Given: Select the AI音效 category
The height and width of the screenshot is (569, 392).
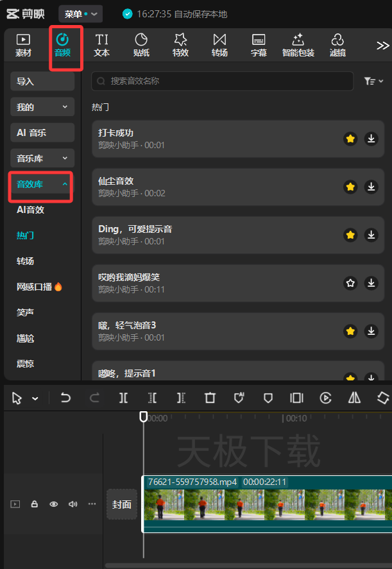Looking at the screenshot, I should [31, 210].
